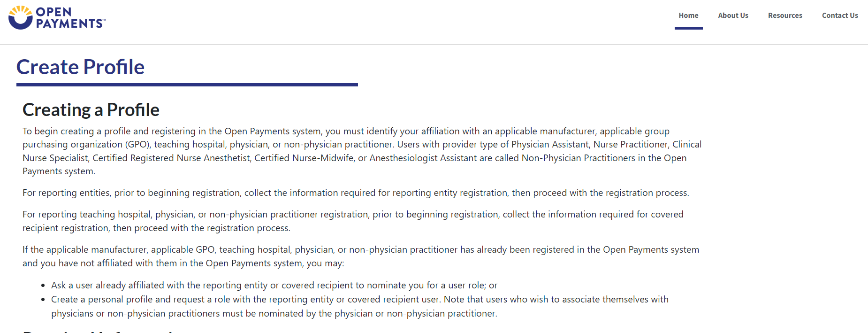Click "Payments system." ending the first paragraph
868x333 pixels.
coord(59,171)
